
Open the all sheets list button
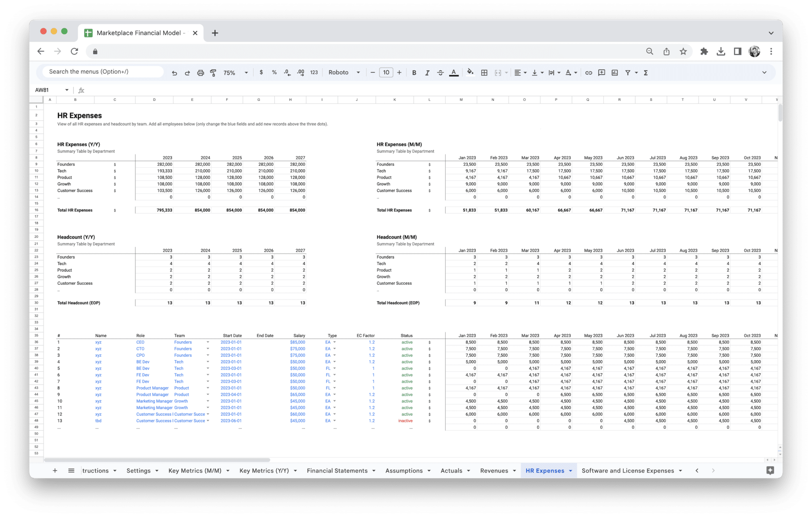coord(71,471)
